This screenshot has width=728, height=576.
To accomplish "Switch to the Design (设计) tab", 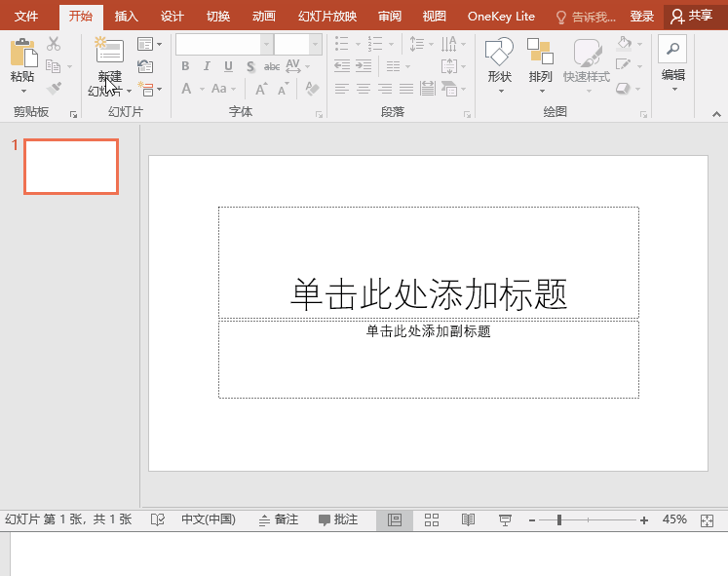I will (x=172, y=17).
